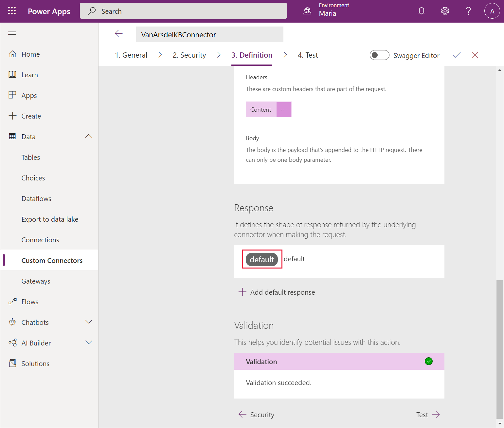The height and width of the screenshot is (428, 504).
Task: Click the Data table icon
Action: coord(12,136)
